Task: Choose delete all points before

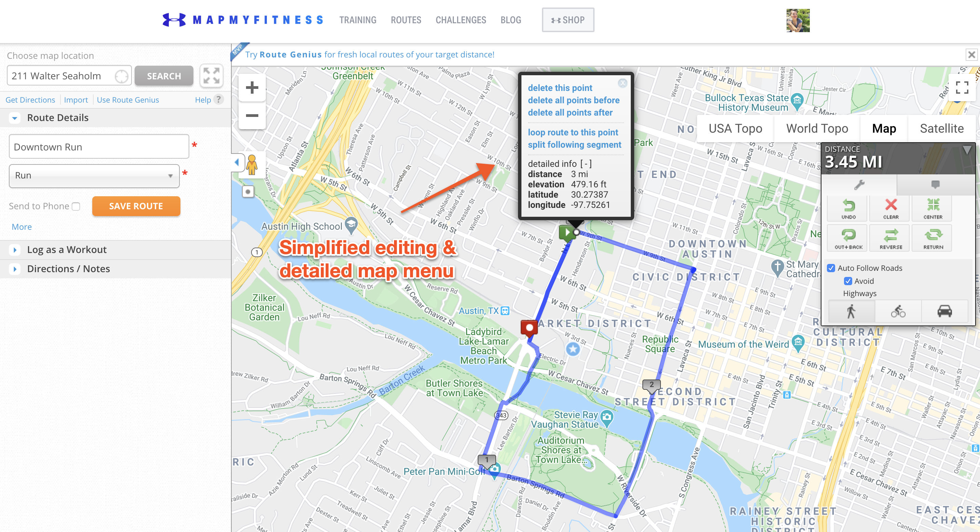Action: click(x=573, y=100)
